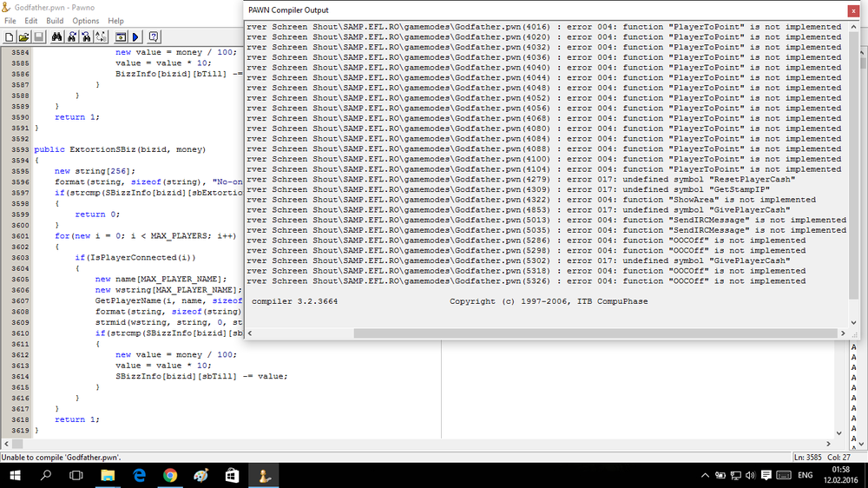The image size is (868, 488).
Task: Open the Build menu
Action: point(55,21)
